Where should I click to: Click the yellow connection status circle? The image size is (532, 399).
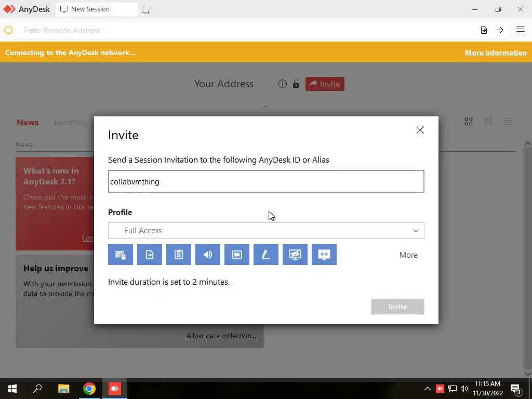pyautogui.click(x=8, y=30)
